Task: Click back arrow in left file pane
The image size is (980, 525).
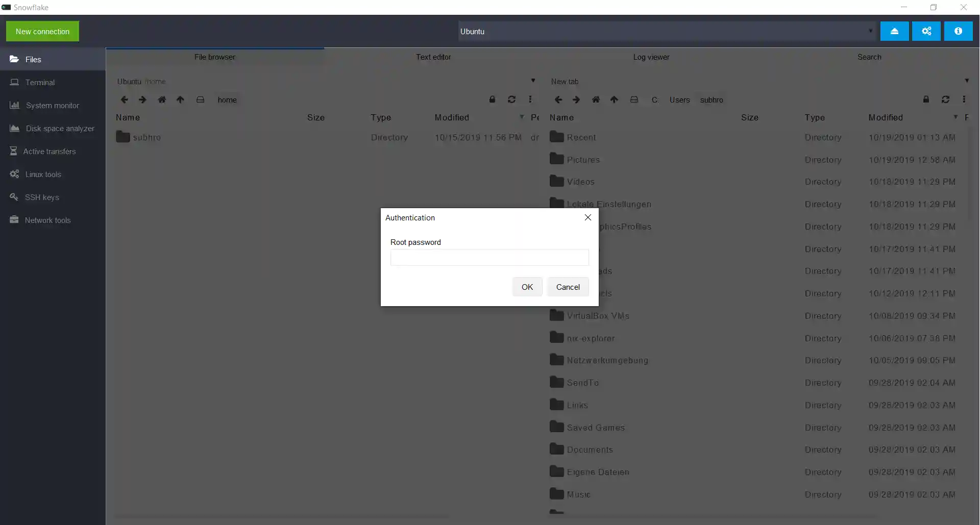Action: point(124,99)
